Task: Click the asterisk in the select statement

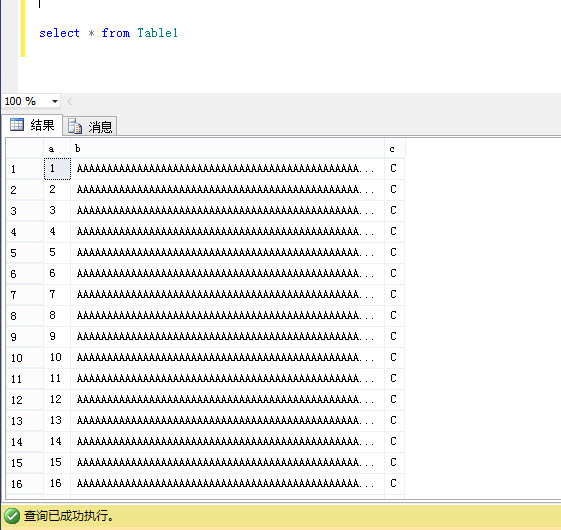Action: (x=91, y=33)
